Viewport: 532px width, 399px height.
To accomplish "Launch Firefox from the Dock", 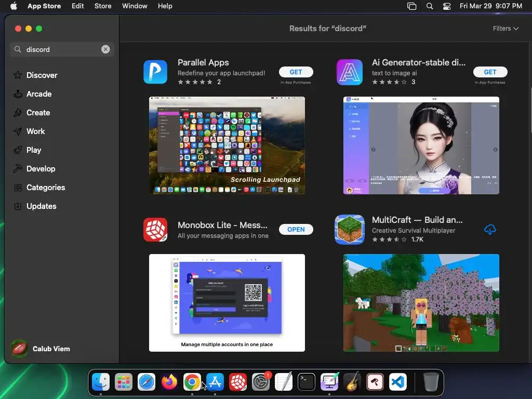I will coord(169,382).
